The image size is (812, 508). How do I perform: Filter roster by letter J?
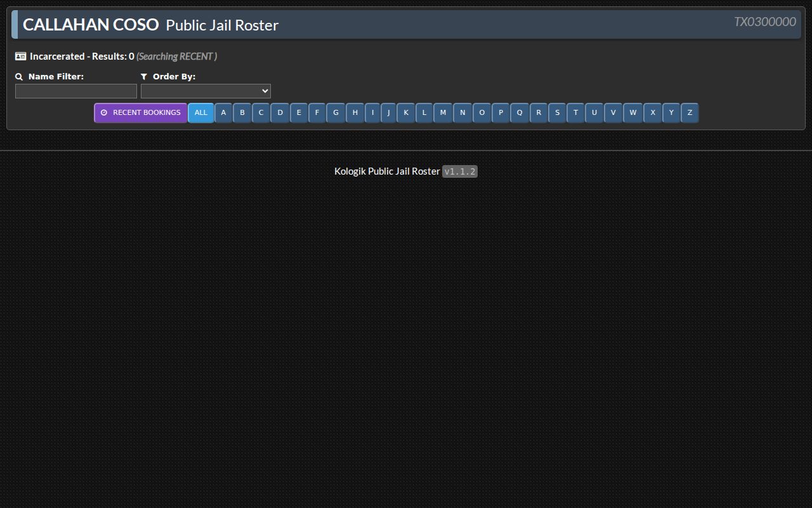click(389, 113)
